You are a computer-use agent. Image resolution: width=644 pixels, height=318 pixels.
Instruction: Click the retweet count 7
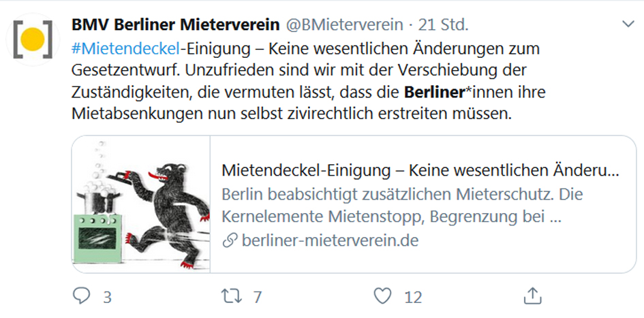click(257, 297)
